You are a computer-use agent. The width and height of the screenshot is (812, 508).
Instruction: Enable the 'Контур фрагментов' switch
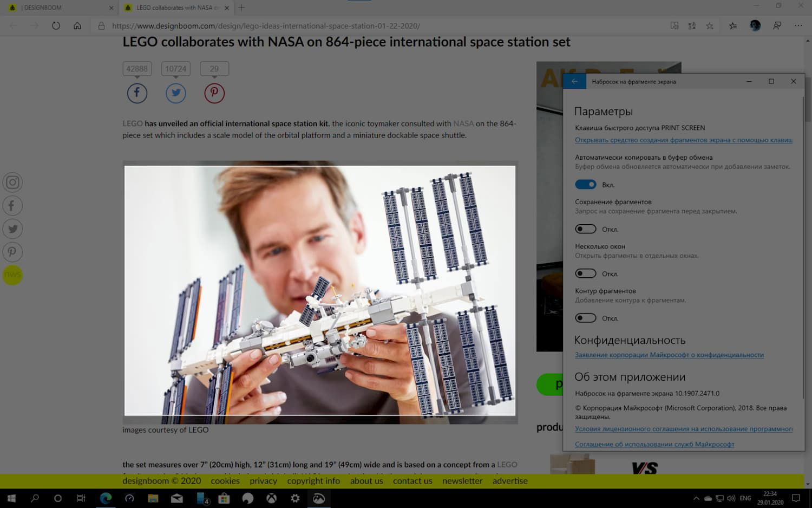click(585, 318)
